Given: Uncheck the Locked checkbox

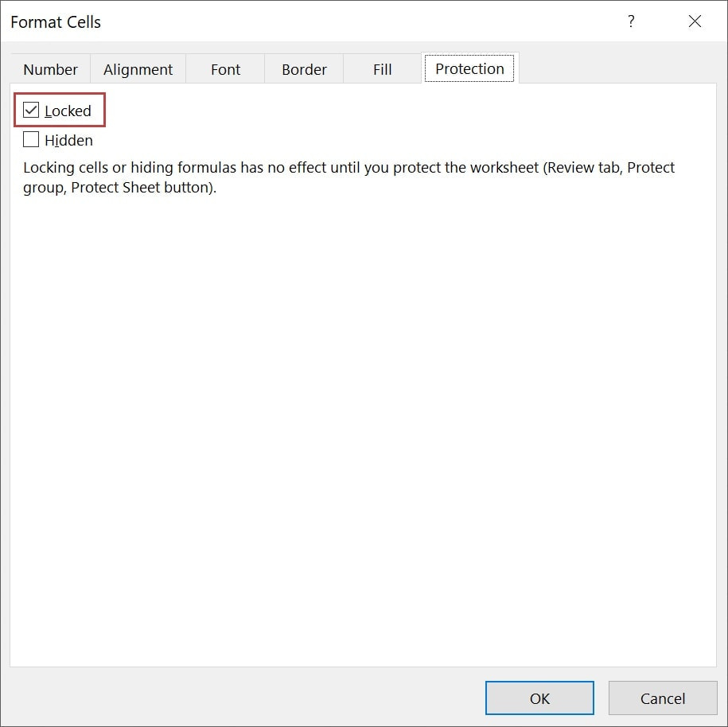Looking at the screenshot, I should point(31,110).
